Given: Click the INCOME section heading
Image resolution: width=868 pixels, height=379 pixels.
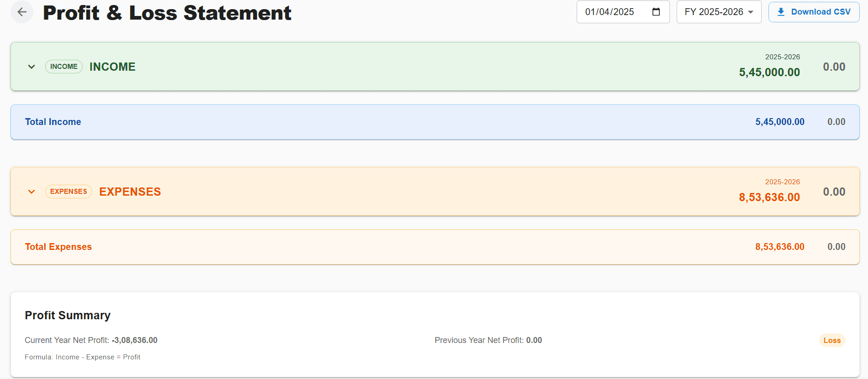Looking at the screenshot, I should pos(112,67).
